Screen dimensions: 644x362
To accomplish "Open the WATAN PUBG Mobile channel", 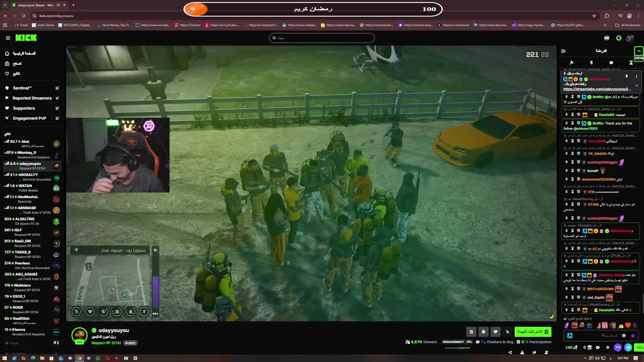I will (32, 188).
